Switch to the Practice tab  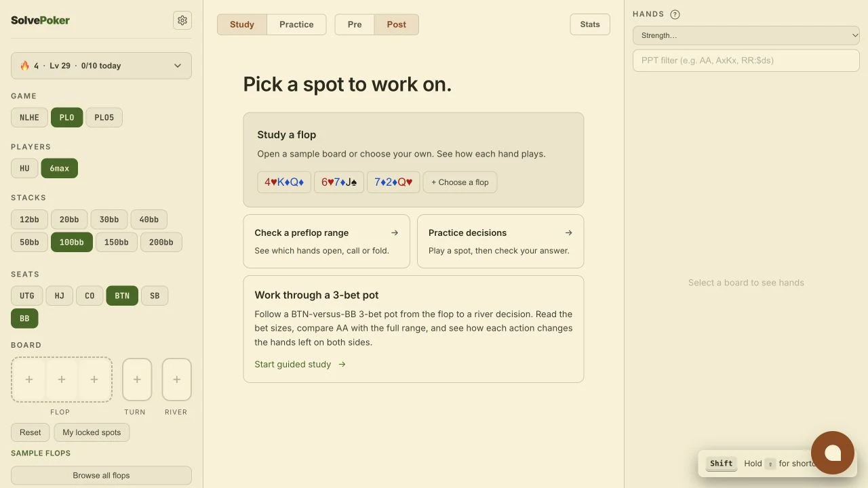click(x=296, y=24)
